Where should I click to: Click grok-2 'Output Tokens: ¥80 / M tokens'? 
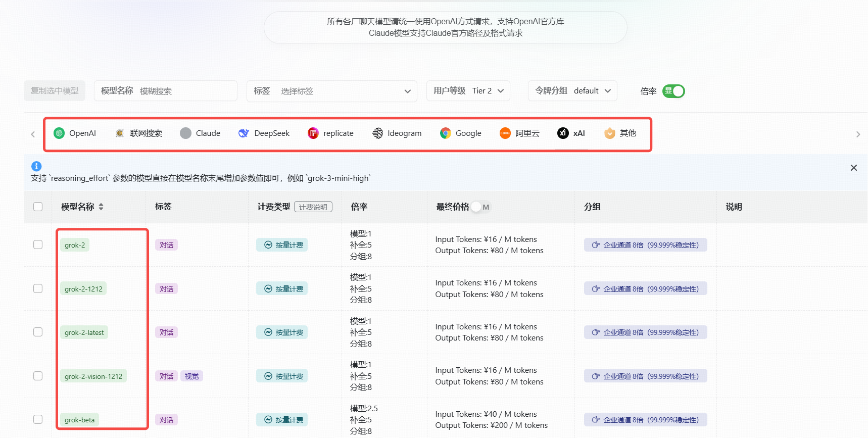[490, 251]
